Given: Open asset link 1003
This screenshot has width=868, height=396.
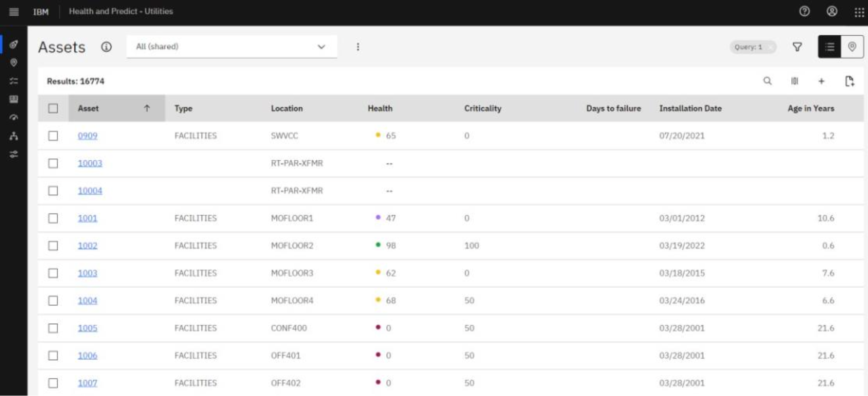Looking at the screenshot, I should (x=88, y=273).
